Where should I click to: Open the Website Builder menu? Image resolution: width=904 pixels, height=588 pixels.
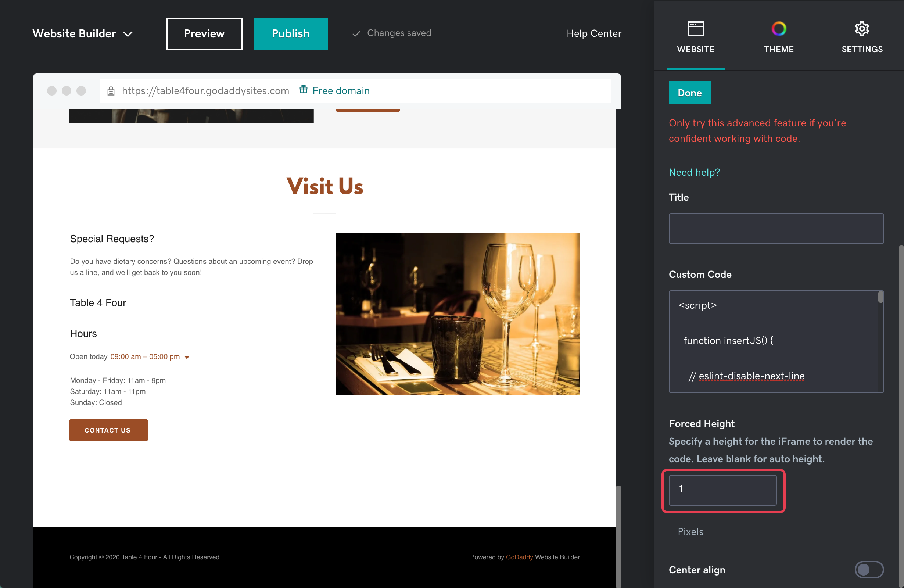(83, 33)
